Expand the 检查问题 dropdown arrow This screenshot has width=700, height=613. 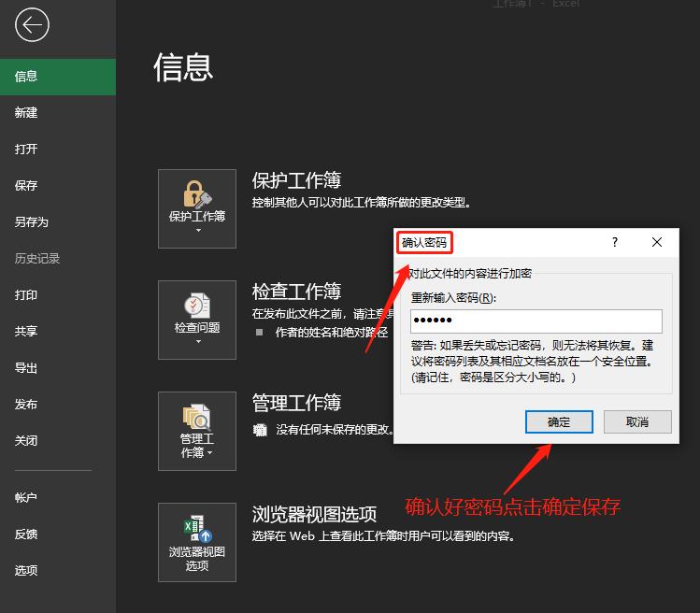click(199, 342)
